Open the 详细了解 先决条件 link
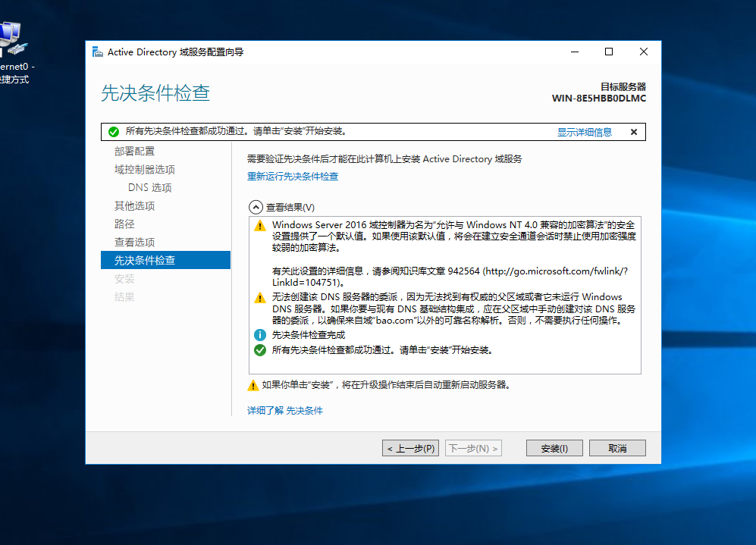Screen dimensions: 756x545 (x=285, y=411)
